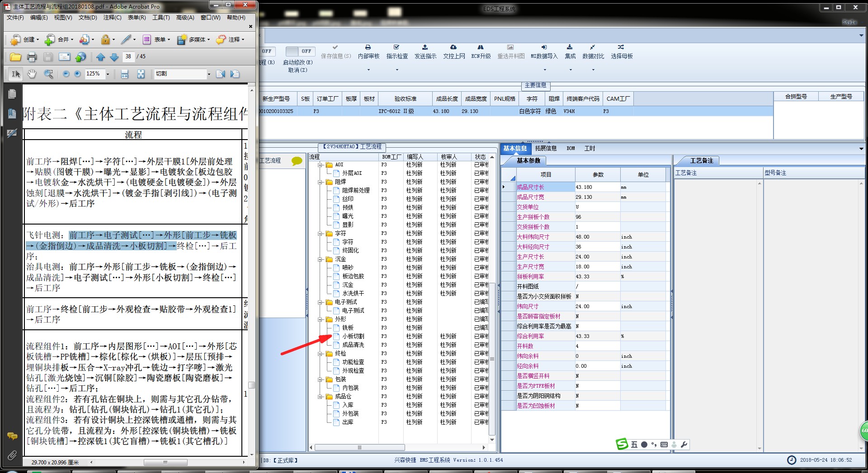The image size is (868, 473).
Task: Choose the Acrobat text Select tool
Action: point(16,74)
